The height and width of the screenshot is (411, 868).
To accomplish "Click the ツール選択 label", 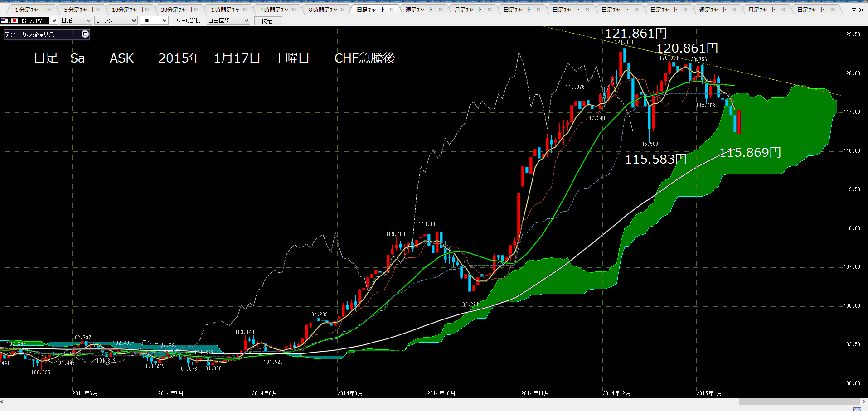I will click(x=188, y=21).
